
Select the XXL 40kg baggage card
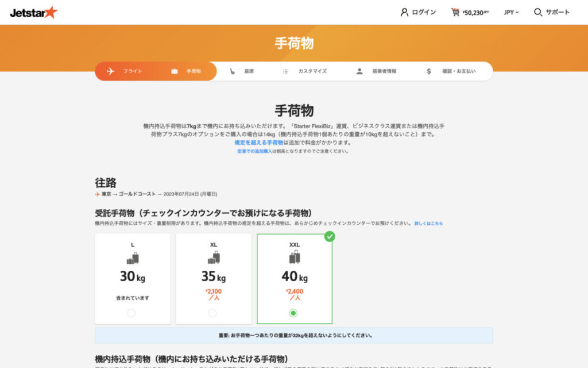pos(293,276)
